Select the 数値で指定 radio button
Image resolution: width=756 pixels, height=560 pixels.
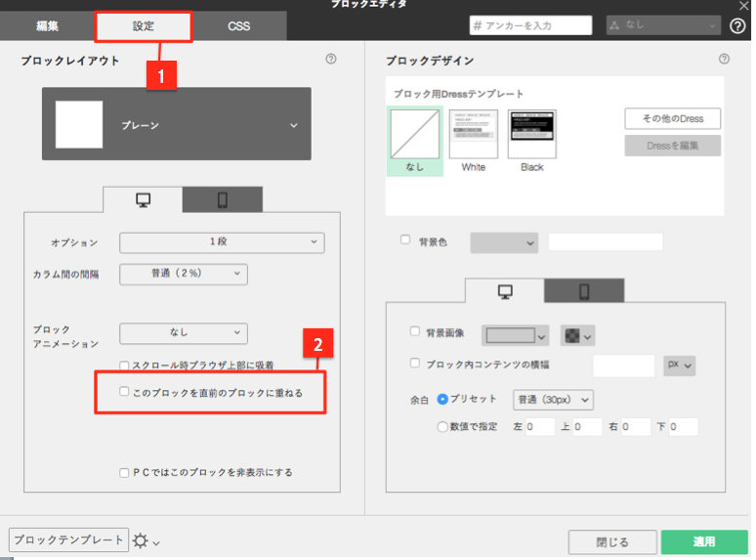coord(442,427)
